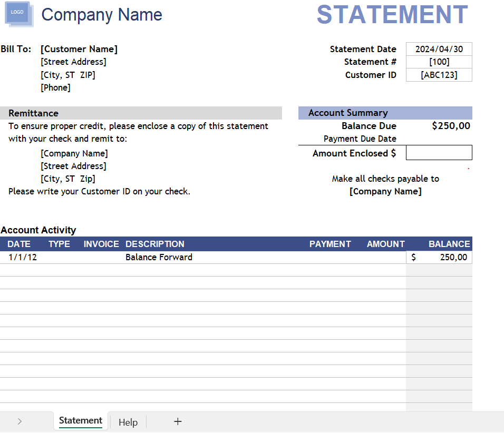
Task: Click the Statement Date value cell
Action: click(439, 49)
